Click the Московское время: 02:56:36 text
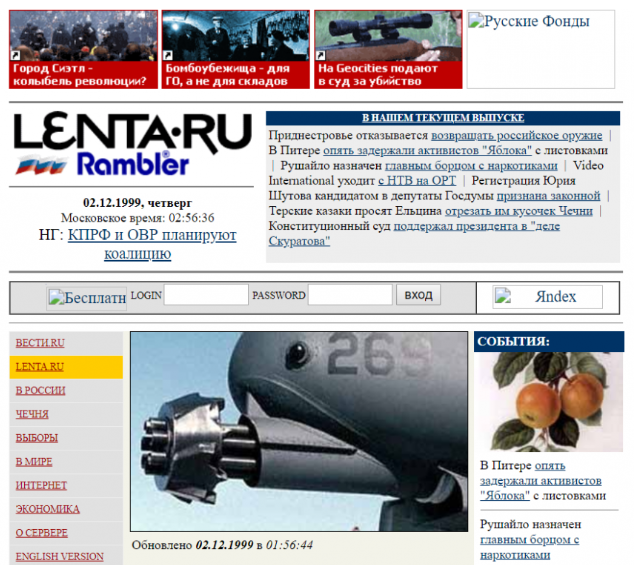Screen dimensions: 634x565 (x=137, y=218)
